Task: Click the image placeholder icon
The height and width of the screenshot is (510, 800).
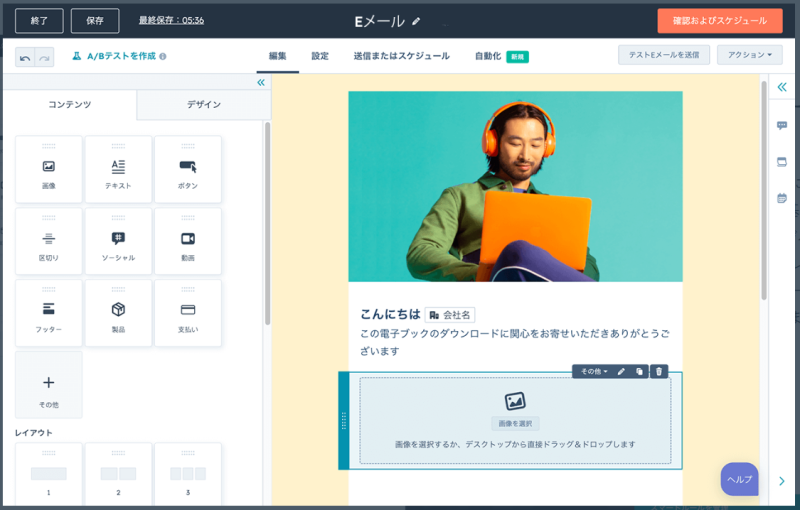Action: tap(515, 401)
